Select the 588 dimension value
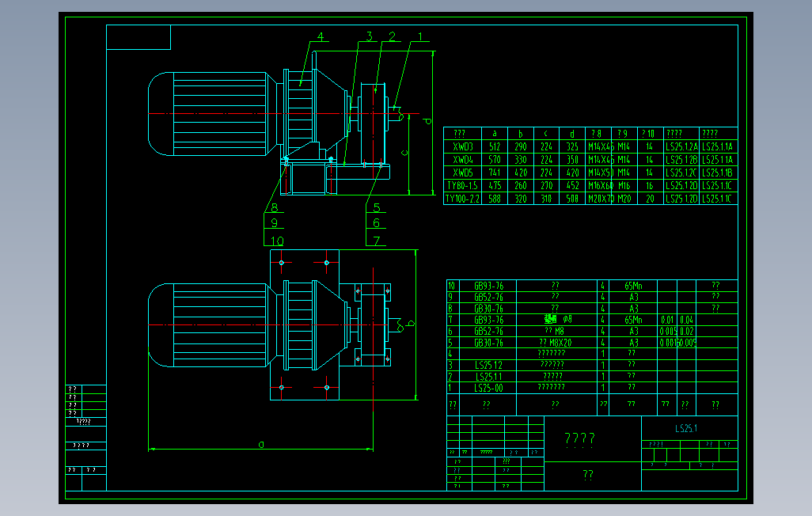 (x=495, y=199)
